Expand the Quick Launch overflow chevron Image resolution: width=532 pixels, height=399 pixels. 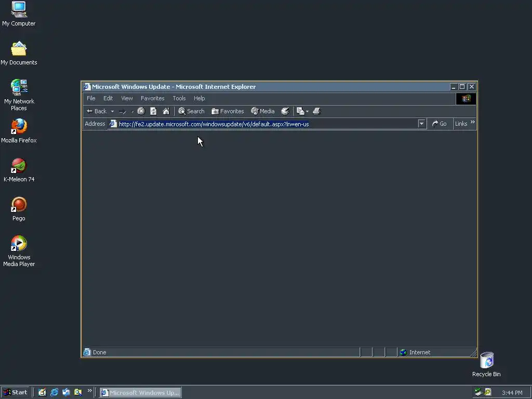click(x=89, y=391)
